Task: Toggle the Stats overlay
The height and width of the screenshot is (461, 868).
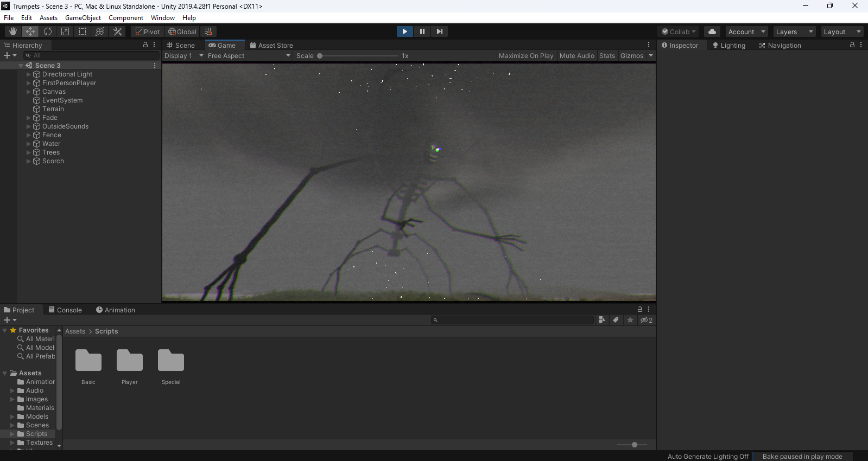Action: click(607, 56)
